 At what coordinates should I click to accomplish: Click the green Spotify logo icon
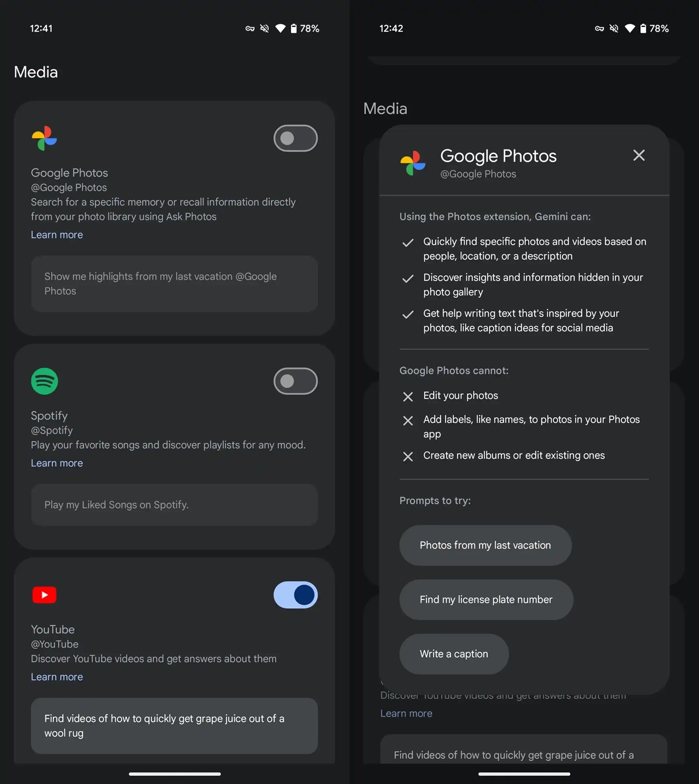[x=44, y=381]
